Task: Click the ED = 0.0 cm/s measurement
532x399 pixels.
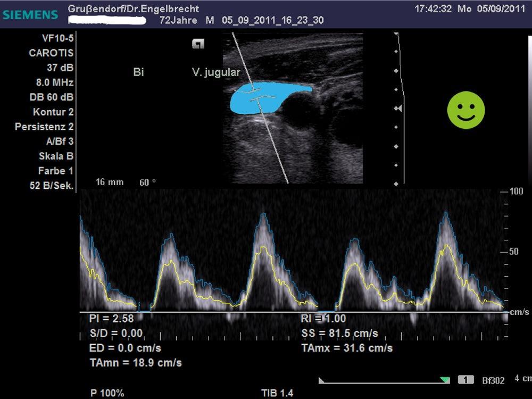Action: [125, 348]
